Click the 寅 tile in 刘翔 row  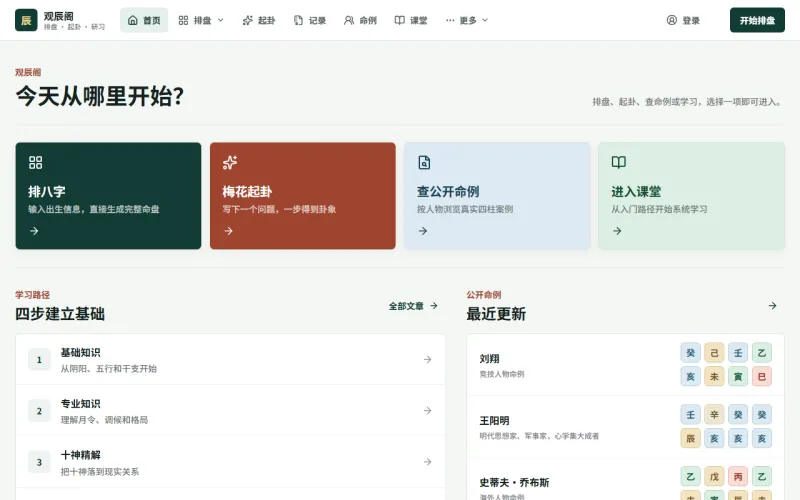coord(738,377)
